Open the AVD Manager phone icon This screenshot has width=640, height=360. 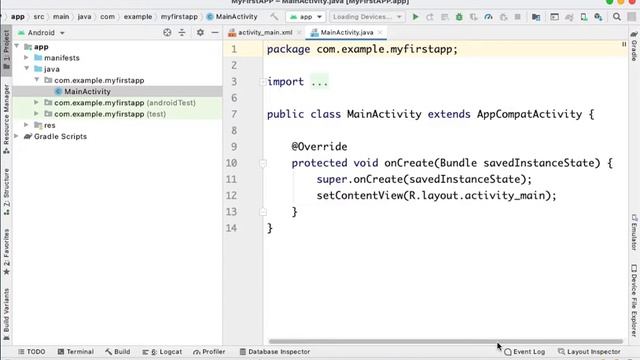tap(584, 17)
